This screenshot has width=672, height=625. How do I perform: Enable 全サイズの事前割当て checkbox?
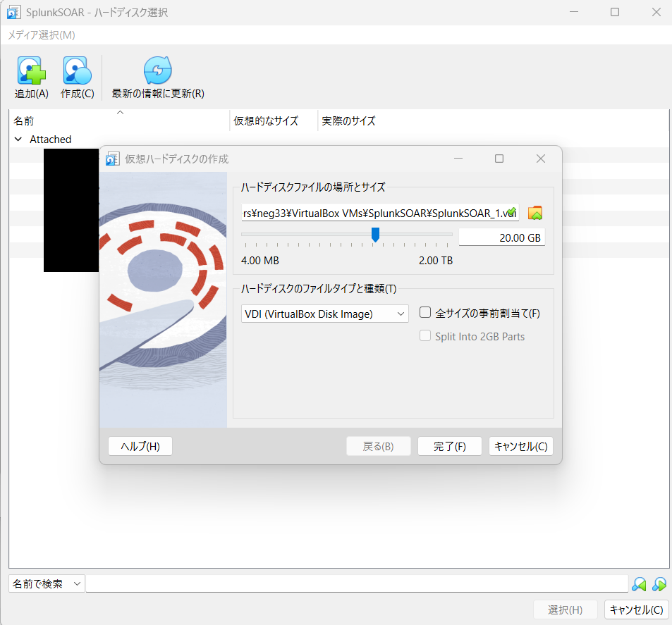coord(425,313)
